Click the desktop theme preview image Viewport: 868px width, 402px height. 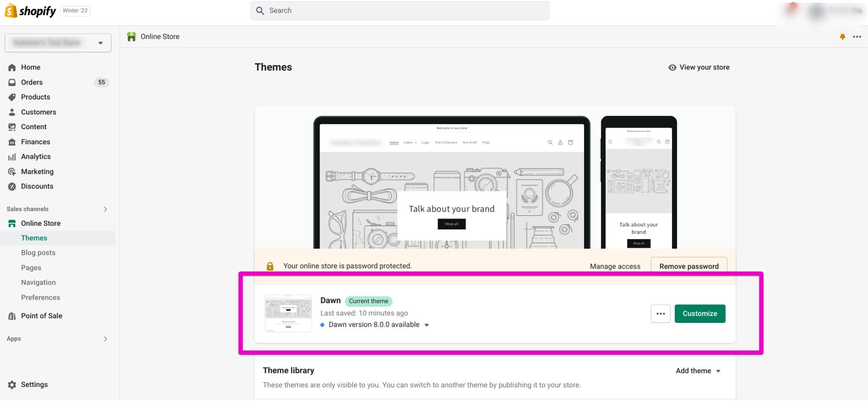point(452,182)
